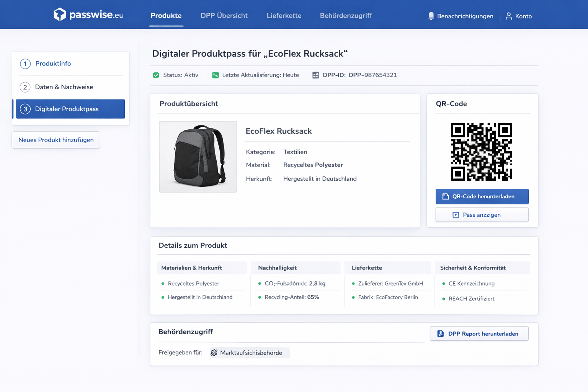588x392 pixels.
Task: Click step 2 circle beside Daten & Nachweise
Action: click(25, 87)
